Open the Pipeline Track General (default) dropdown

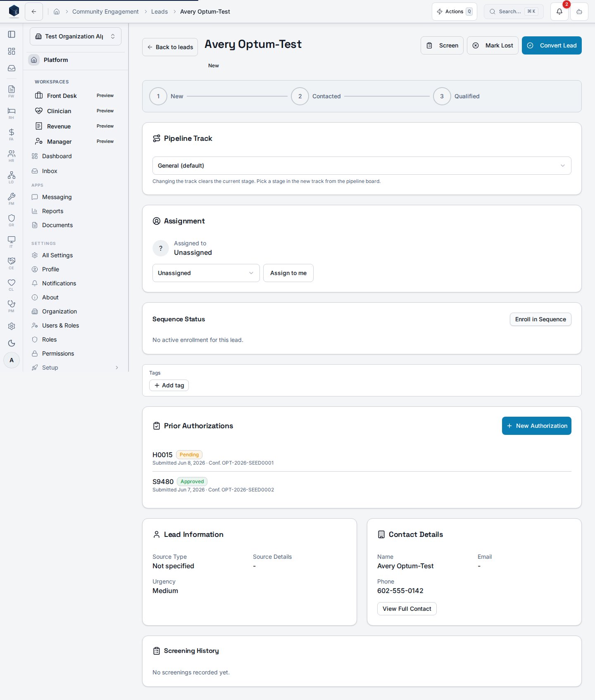click(362, 166)
